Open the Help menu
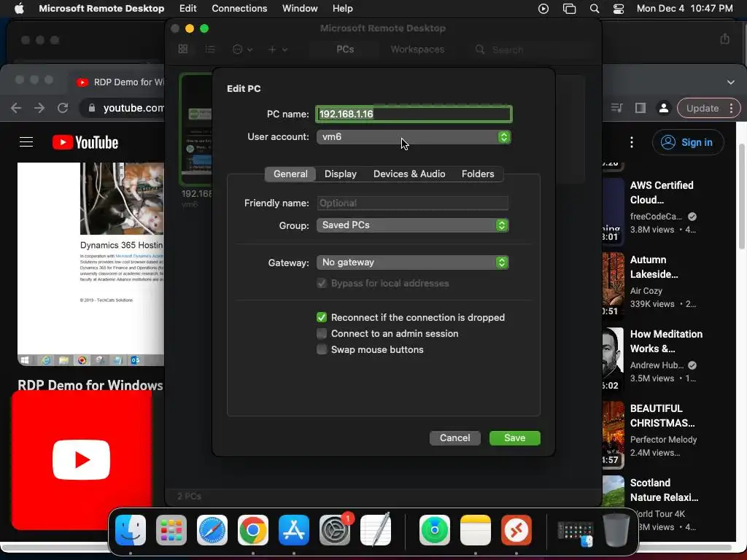Viewport: 747px width, 560px height. pyautogui.click(x=343, y=8)
